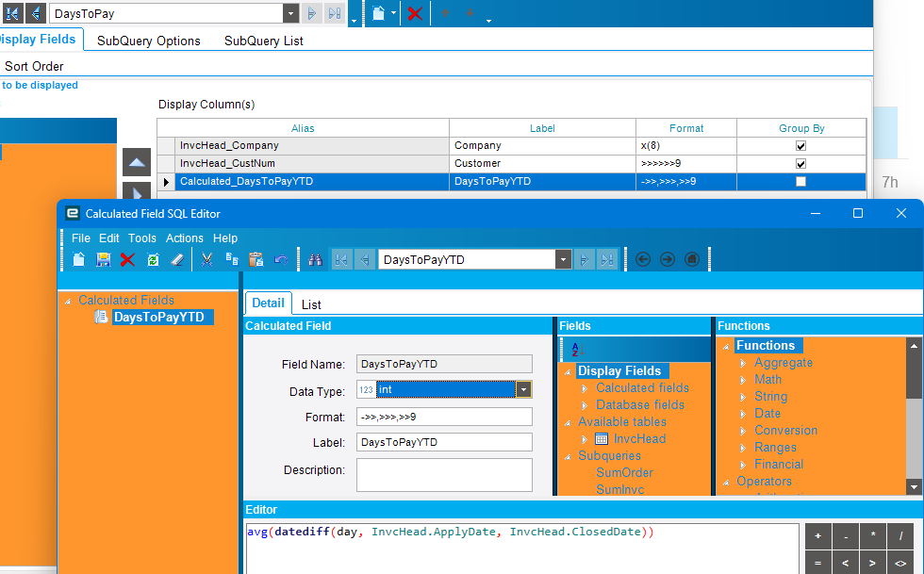Image resolution: width=924 pixels, height=574 pixels.
Task: Click the alphabetical sort icon in Fields panel
Action: (x=576, y=349)
